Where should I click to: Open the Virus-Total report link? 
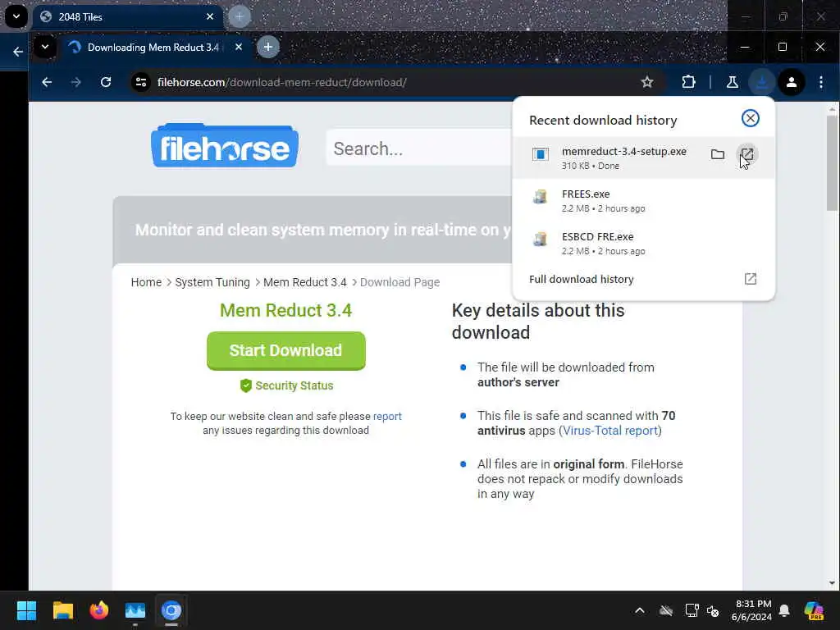pos(610,431)
